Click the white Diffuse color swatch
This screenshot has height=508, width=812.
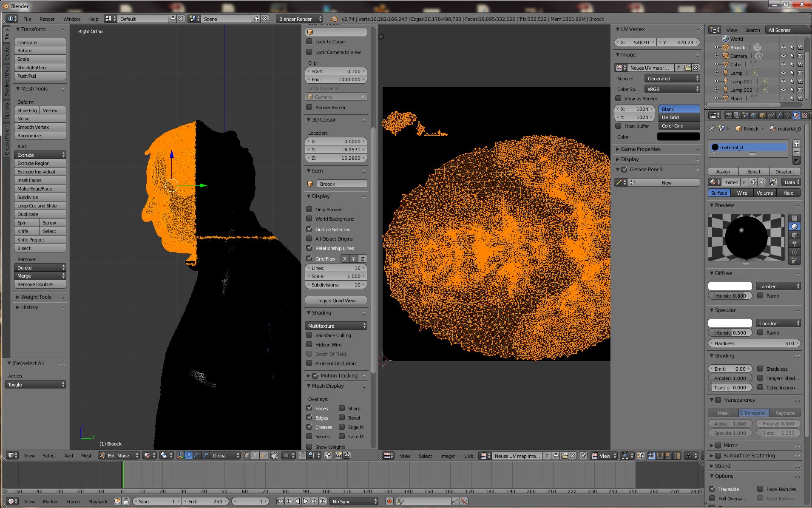tap(730, 286)
